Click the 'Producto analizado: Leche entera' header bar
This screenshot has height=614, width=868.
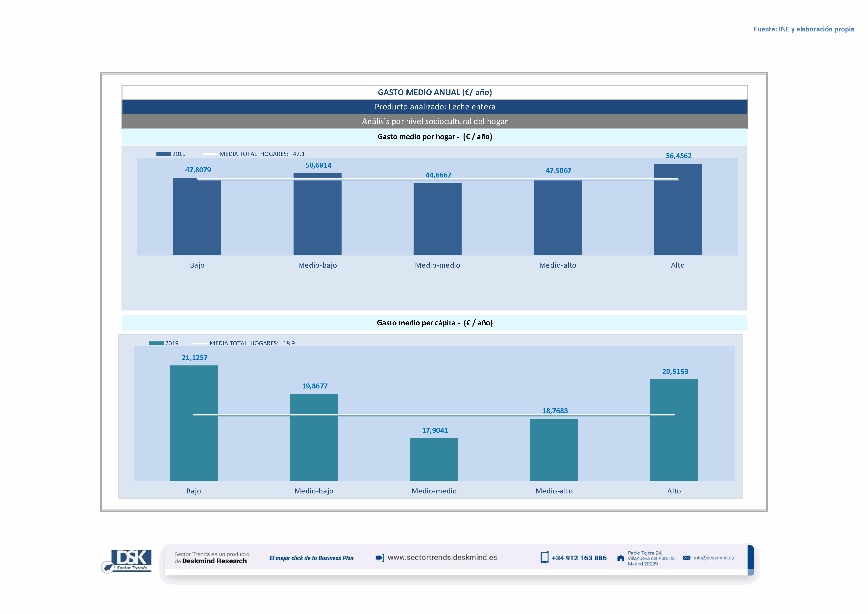point(434,107)
